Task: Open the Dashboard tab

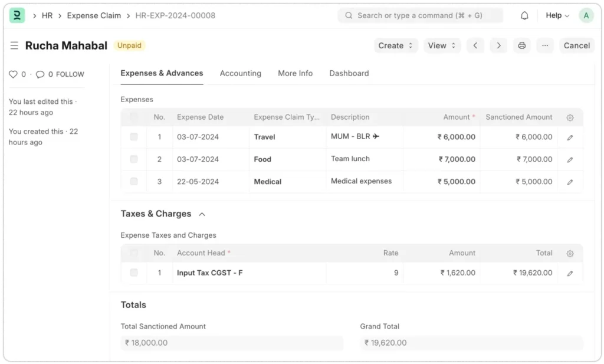Action: (349, 74)
